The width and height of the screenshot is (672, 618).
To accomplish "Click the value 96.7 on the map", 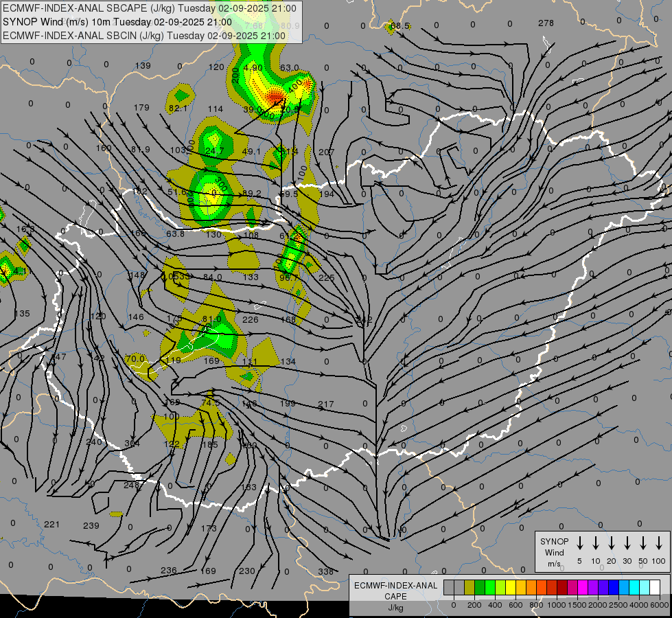I will point(289,277).
